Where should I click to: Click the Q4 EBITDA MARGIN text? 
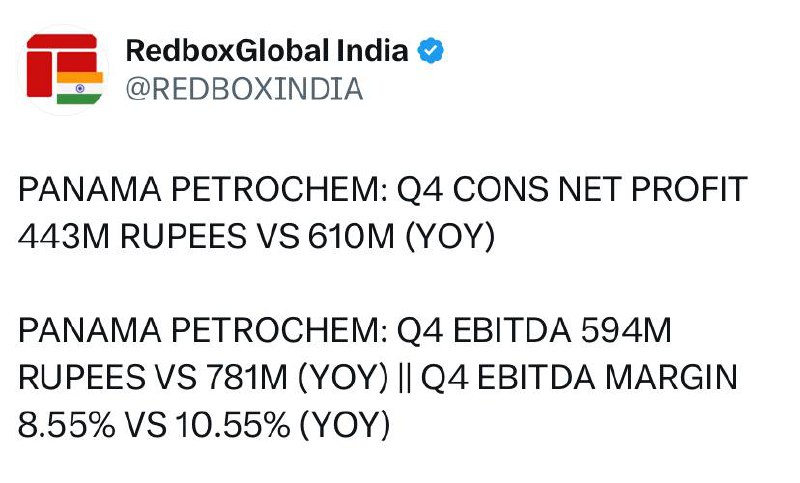click(579, 378)
